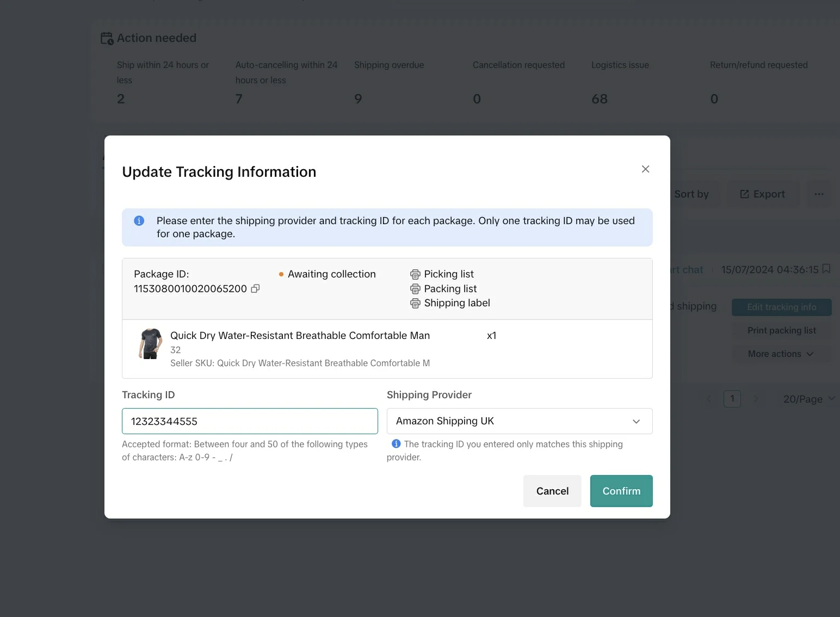This screenshot has height=617, width=840.
Task: Click the Shipping label printer icon
Action: point(415,304)
